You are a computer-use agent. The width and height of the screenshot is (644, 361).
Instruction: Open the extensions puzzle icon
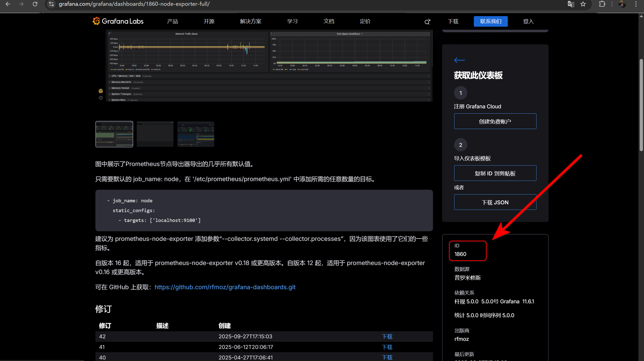tap(602, 4)
